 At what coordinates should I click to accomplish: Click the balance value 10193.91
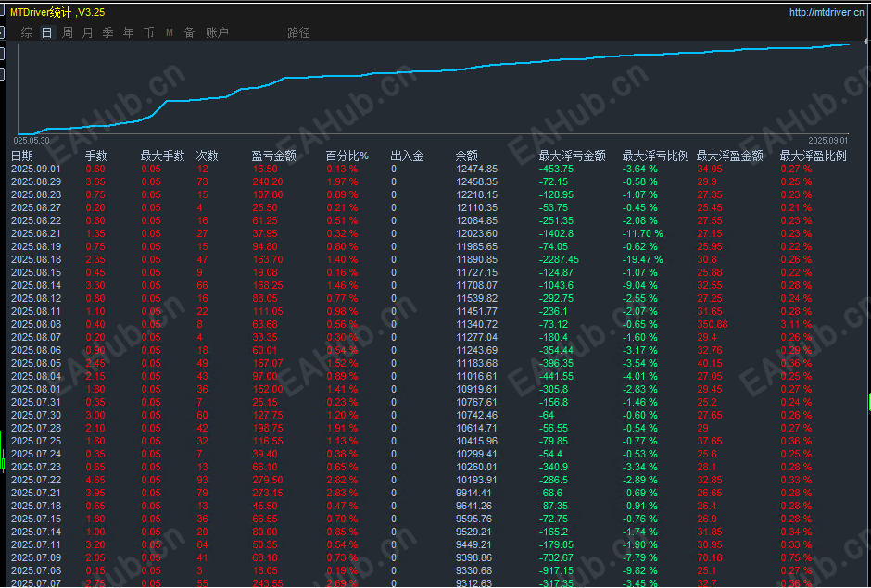[476, 480]
